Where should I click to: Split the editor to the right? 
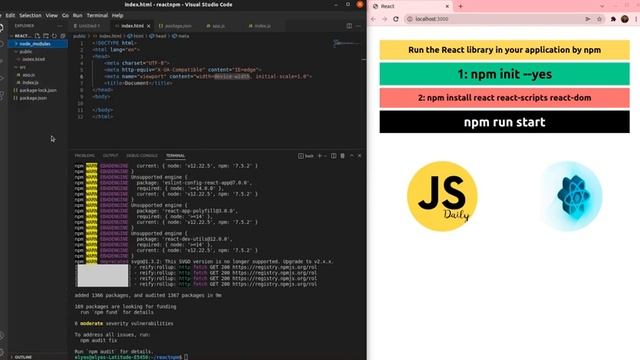click(x=349, y=26)
